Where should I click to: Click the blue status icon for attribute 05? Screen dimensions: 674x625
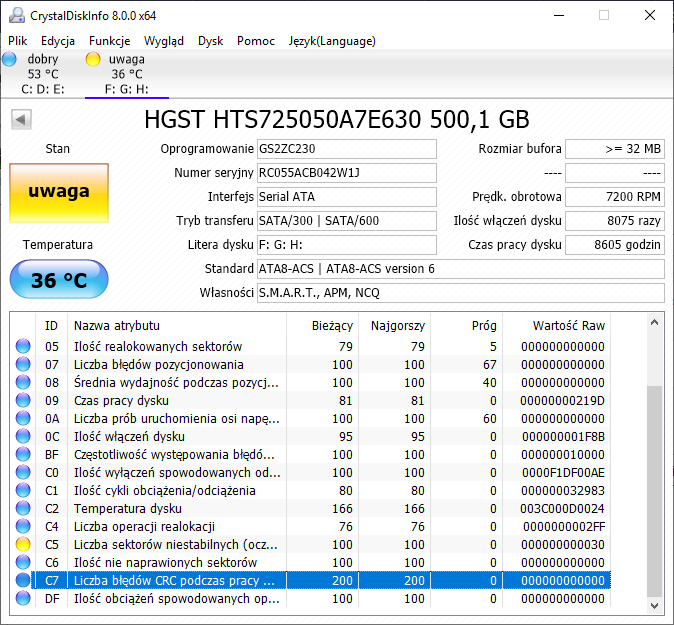(x=23, y=346)
